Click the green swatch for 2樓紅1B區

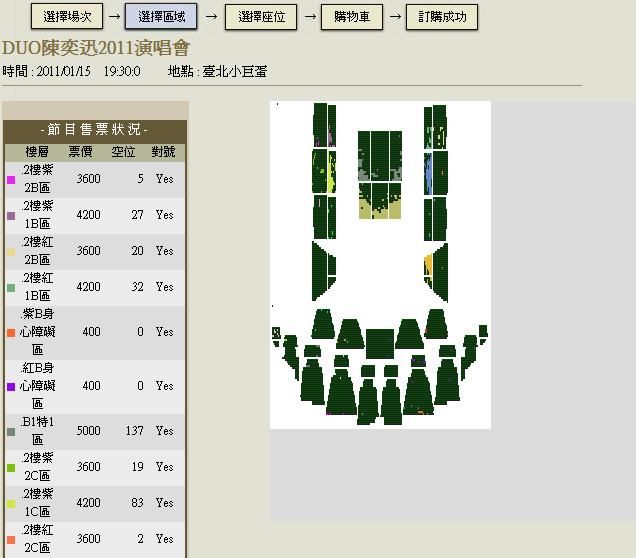point(11,288)
